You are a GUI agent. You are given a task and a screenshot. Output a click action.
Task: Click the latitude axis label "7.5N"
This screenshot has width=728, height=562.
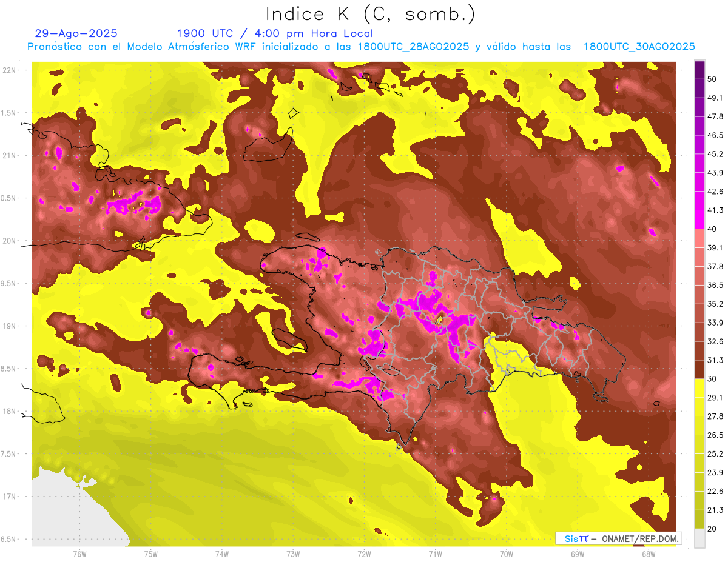pos(9,454)
